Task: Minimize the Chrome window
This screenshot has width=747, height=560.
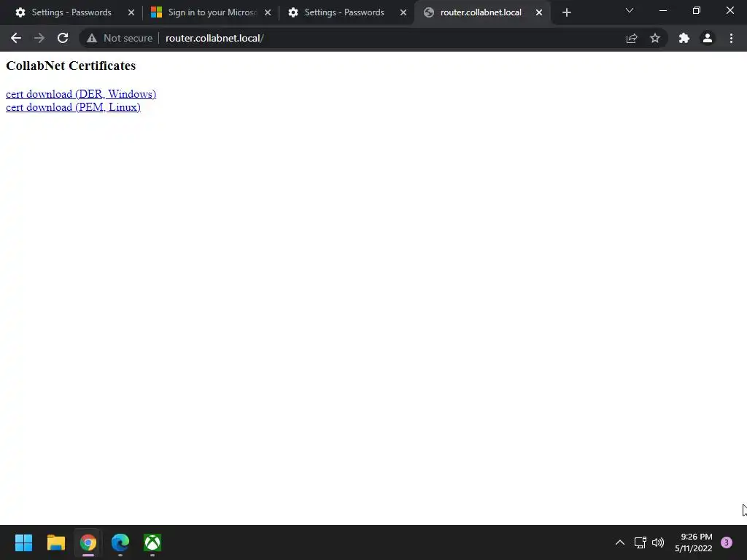Action: (x=663, y=10)
